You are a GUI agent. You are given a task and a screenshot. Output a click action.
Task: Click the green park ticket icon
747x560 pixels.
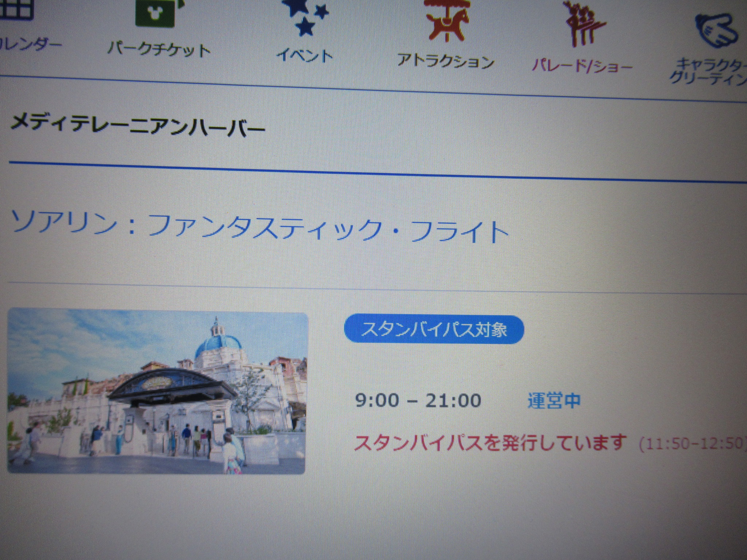click(x=155, y=13)
